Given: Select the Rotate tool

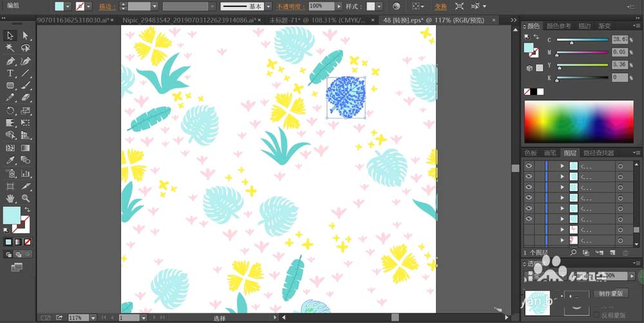Looking at the screenshot, I should coord(10,110).
